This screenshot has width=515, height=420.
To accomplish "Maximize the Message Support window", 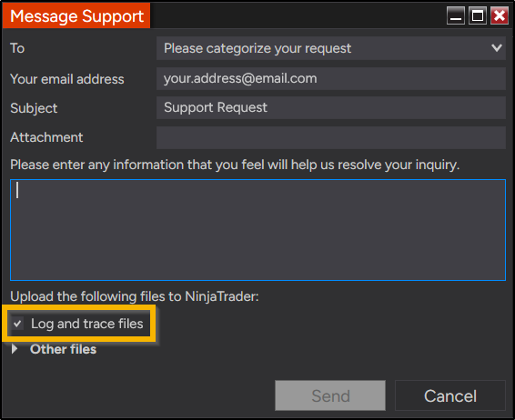I will 477,15.
